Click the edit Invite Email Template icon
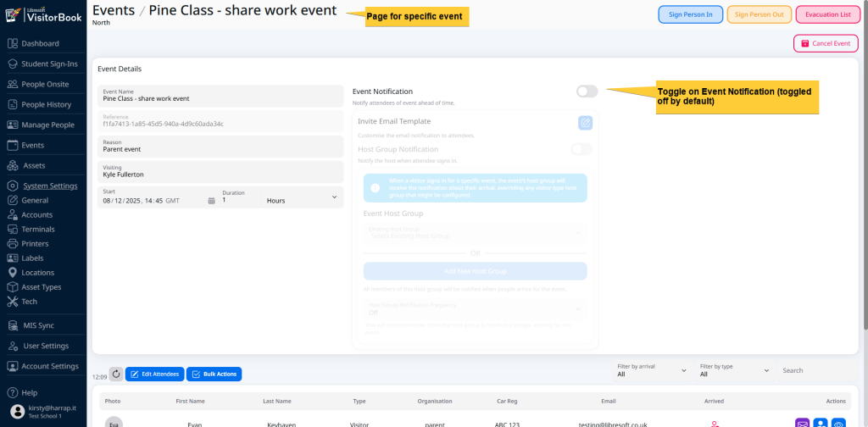The width and height of the screenshot is (868, 427). tap(585, 123)
